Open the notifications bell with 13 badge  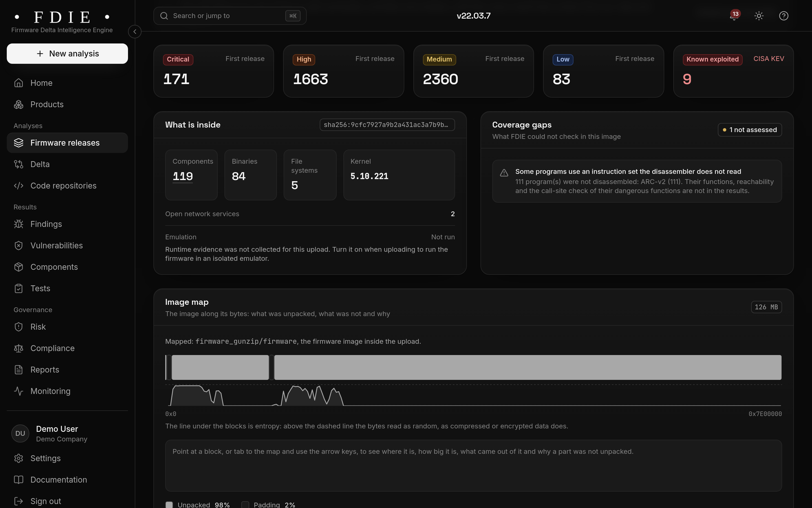pos(734,16)
